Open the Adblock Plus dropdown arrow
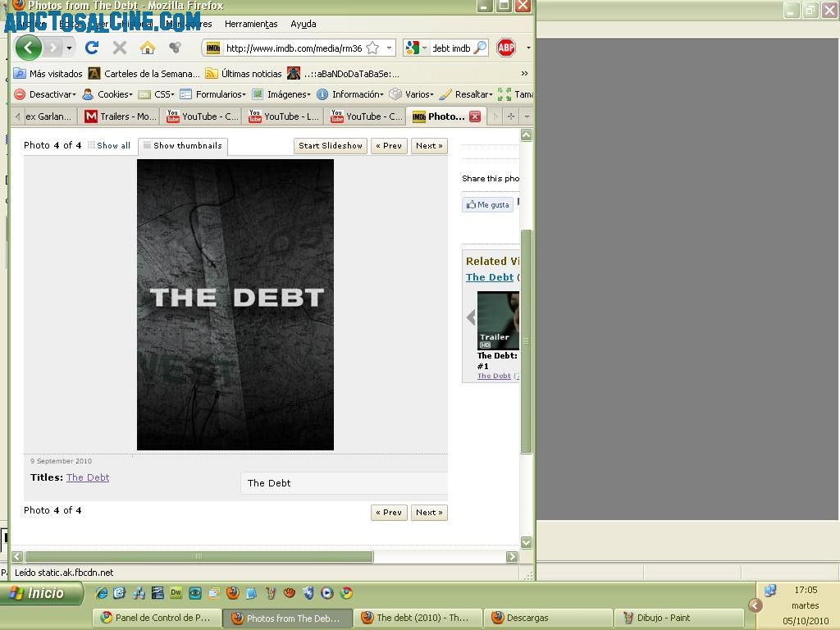840x630 pixels. pyautogui.click(x=528, y=48)
